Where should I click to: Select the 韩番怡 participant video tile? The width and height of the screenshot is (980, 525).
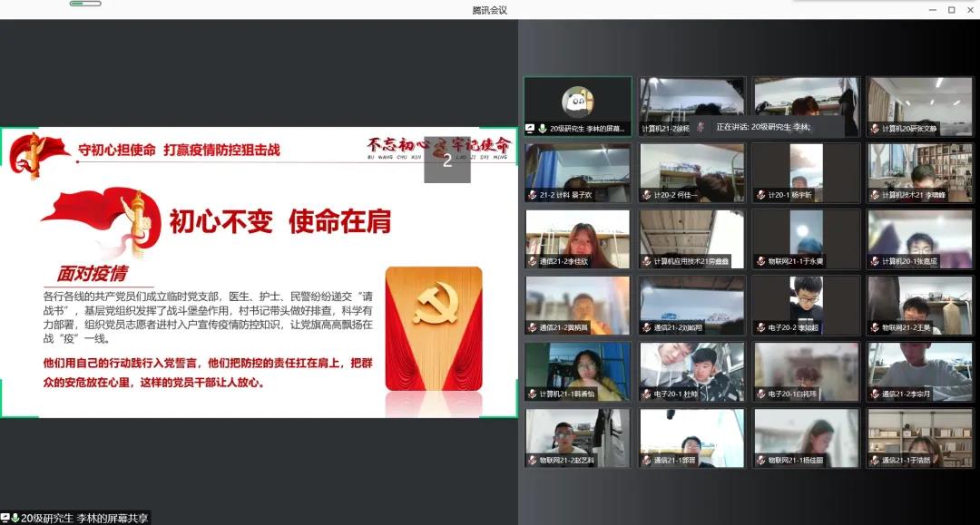click(x=577, y=371)
